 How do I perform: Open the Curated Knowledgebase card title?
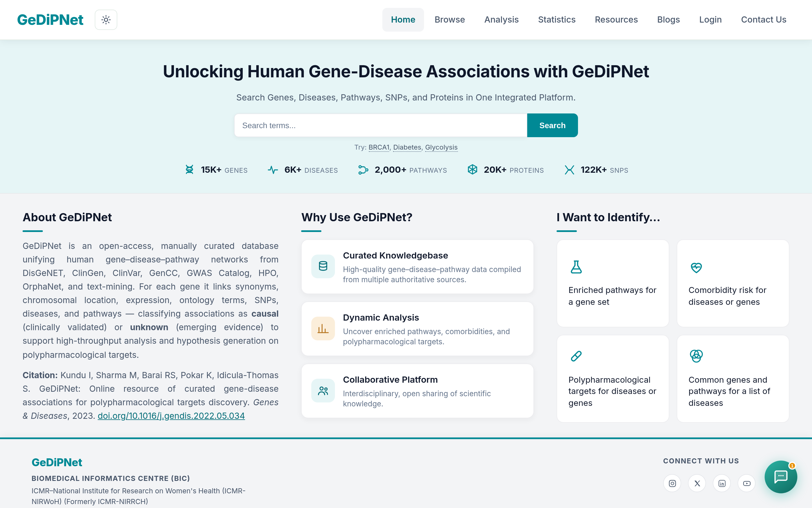(395, 255)
